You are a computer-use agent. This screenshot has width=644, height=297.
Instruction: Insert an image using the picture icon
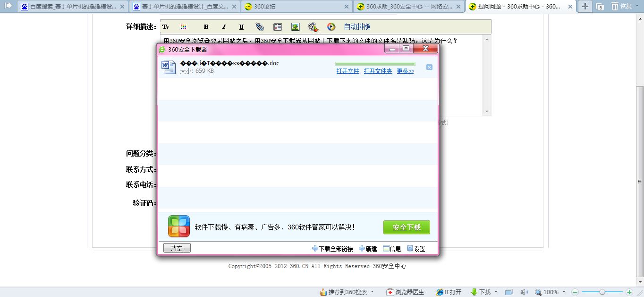pos(295,27)
